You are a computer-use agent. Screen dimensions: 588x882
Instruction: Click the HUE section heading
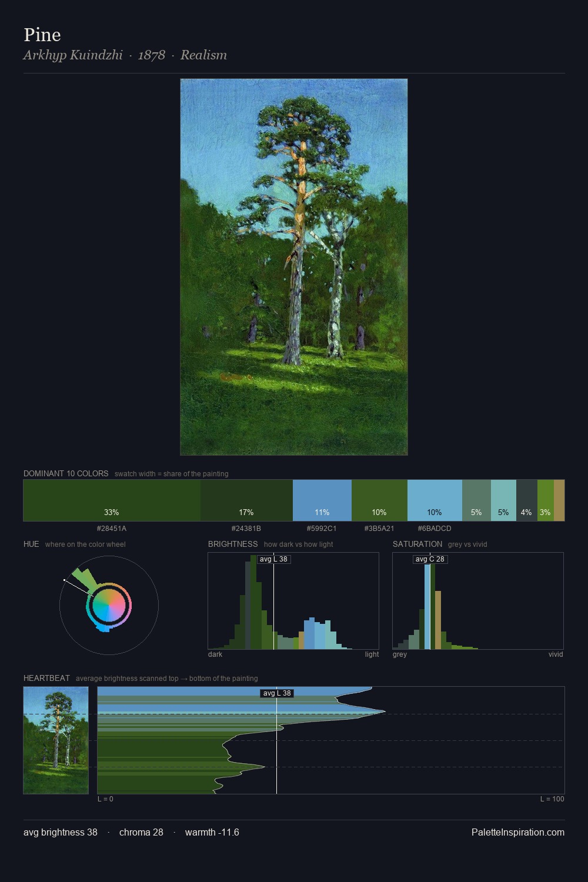point(31,544)
